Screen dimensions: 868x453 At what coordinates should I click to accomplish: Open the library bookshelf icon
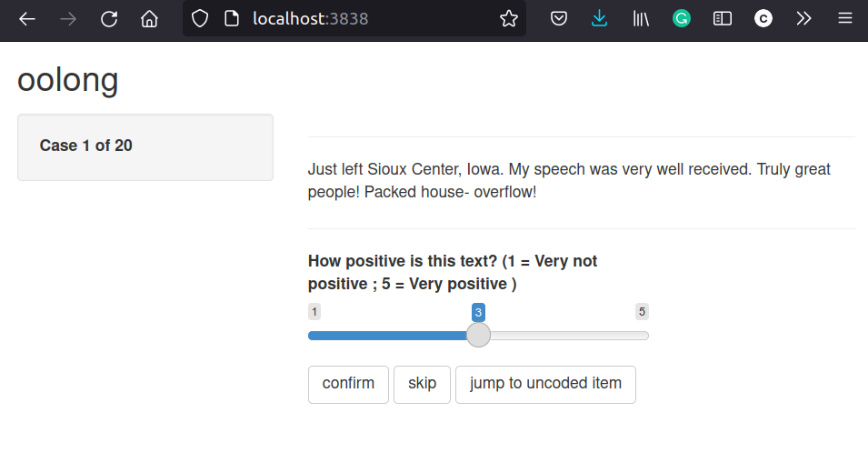641,19
